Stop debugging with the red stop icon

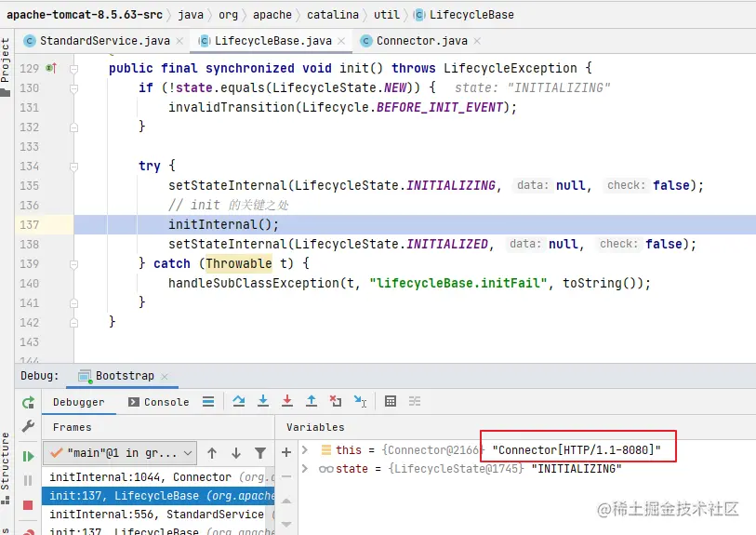click(x=28, y=505)
